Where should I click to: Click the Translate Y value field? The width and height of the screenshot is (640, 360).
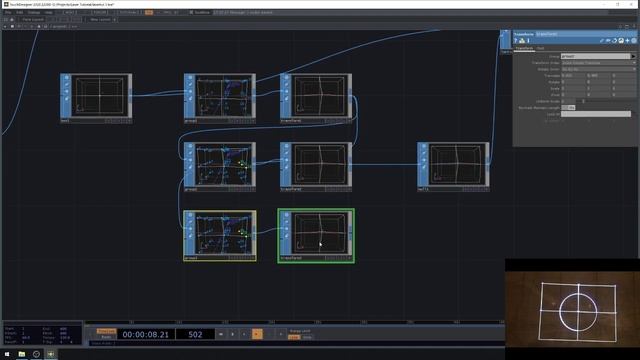coord(598,76)
